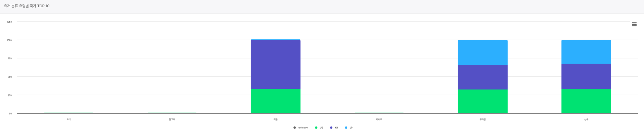
Task: Click the purple KR legend dot
Action: point(331,128)
